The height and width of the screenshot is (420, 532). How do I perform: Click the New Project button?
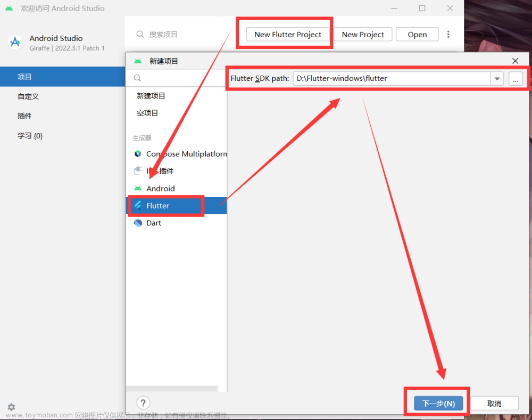[363, 34]
